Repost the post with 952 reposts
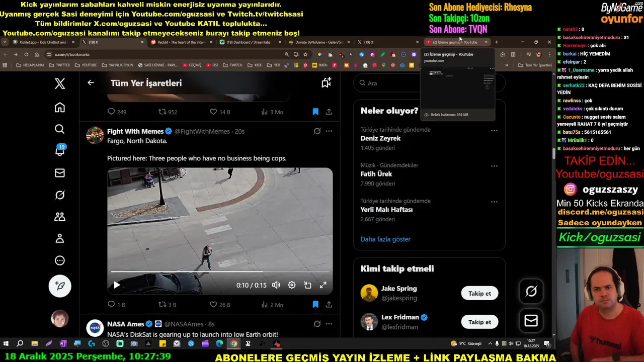 pyautogui.click(x=168, y=112)
